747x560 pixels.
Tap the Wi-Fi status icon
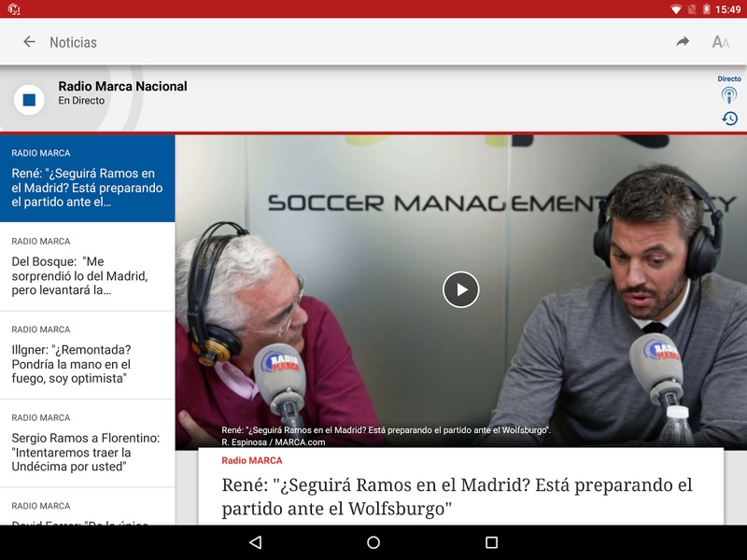pos(675,9)
